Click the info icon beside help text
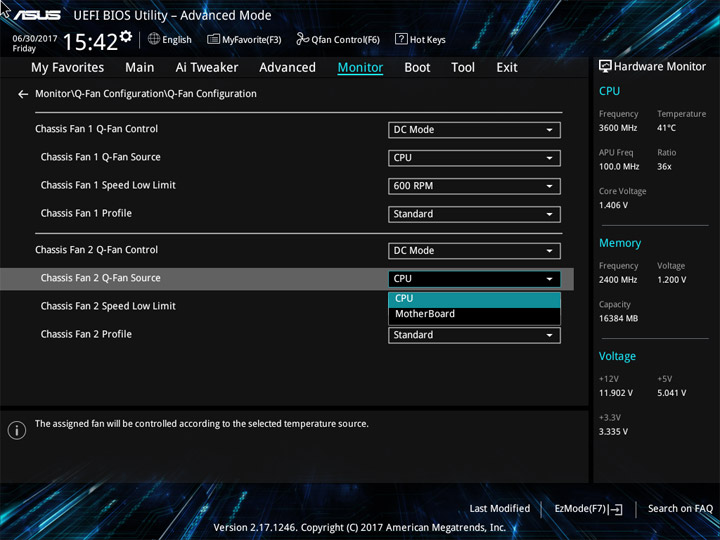 point(17,430)
